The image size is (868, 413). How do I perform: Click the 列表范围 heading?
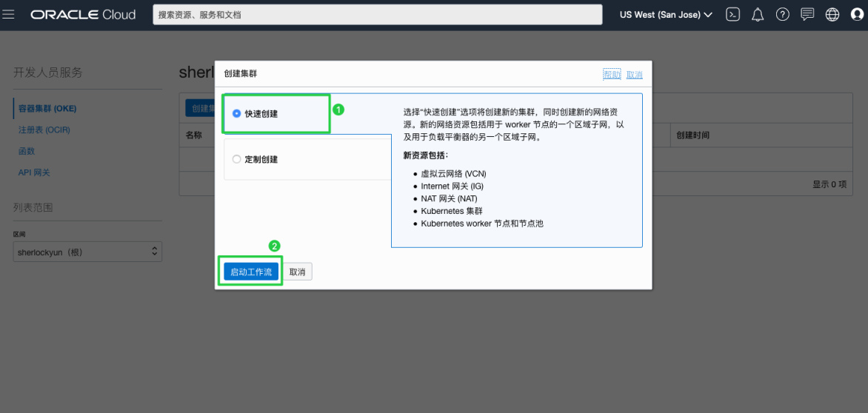pos(33,208)
